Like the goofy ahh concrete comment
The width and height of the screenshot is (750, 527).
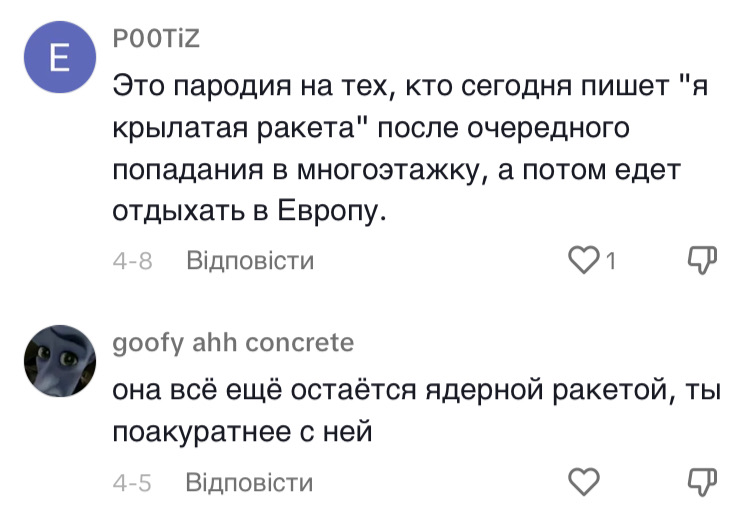pyautogui.click(x=582, y=483)
